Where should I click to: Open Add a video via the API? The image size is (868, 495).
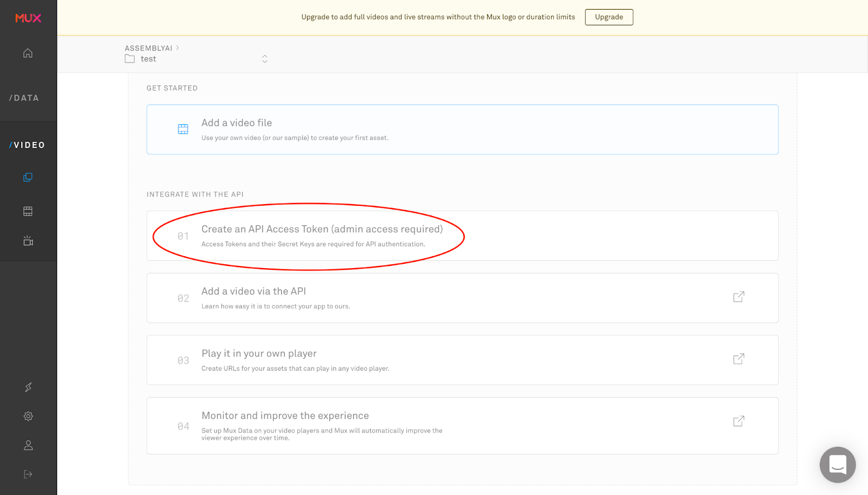click(x=462, y=298)
